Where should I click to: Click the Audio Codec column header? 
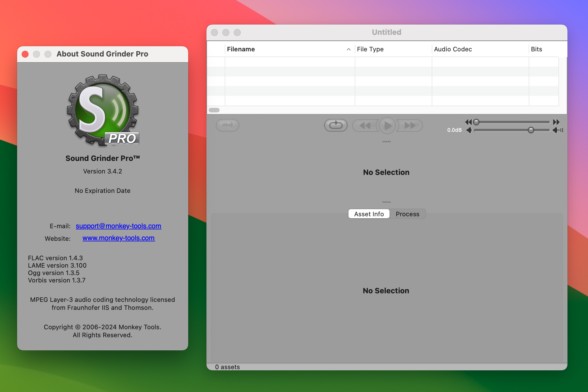[480, 49]
